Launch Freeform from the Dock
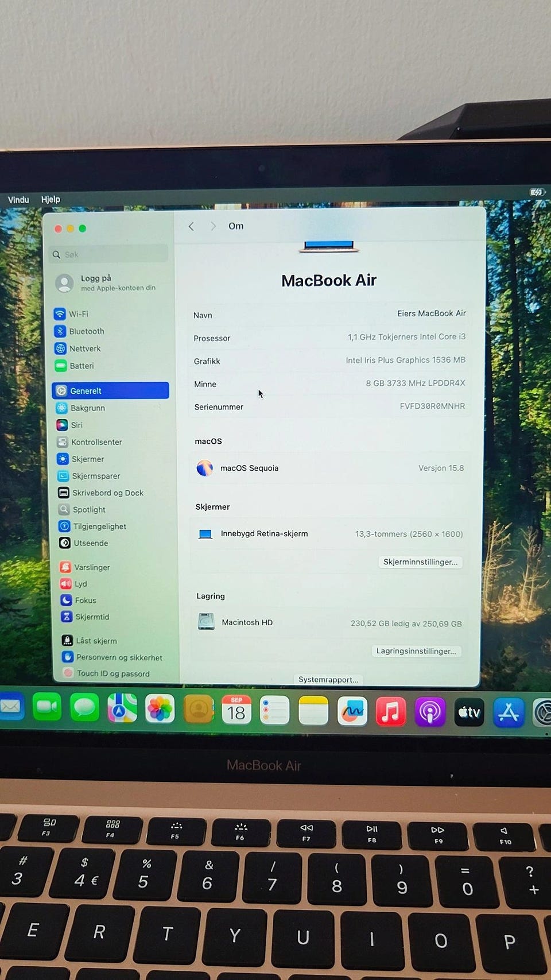 click(x=352, y=711)
